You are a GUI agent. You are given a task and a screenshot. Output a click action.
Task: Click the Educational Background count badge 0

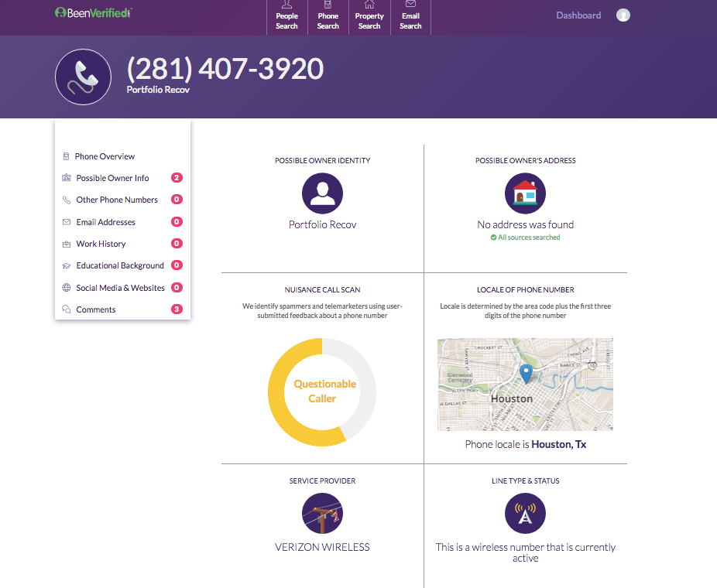(177, 265)
